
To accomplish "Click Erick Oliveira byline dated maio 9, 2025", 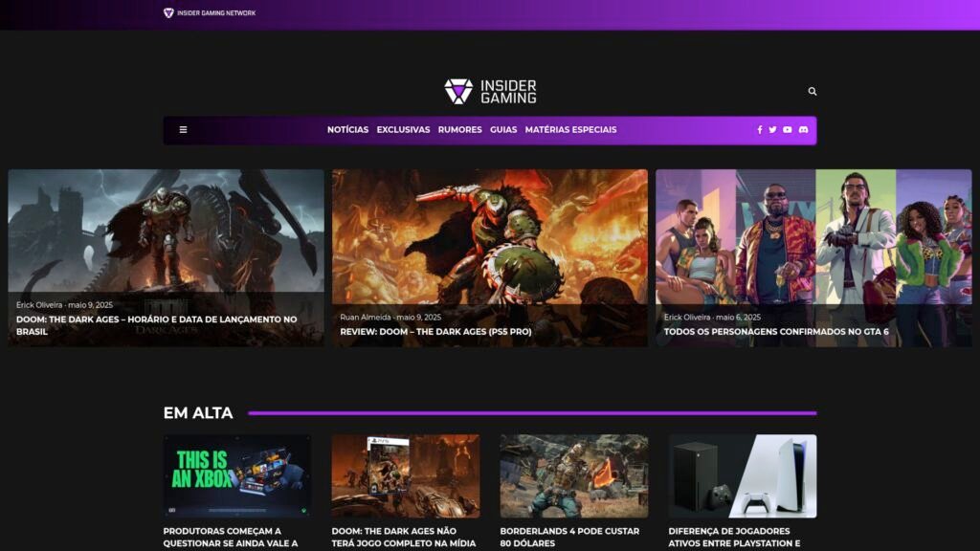I will click(x=39, y=305).
